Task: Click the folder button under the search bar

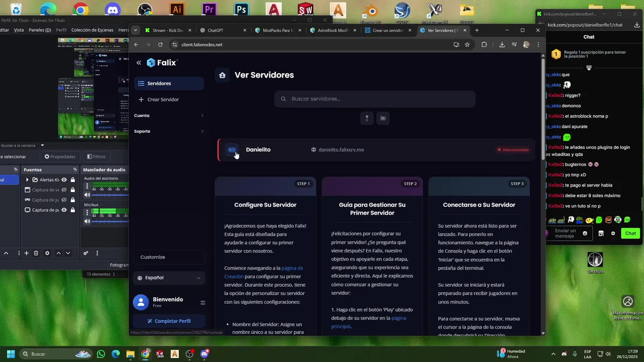Action: [x=383, y=118]
